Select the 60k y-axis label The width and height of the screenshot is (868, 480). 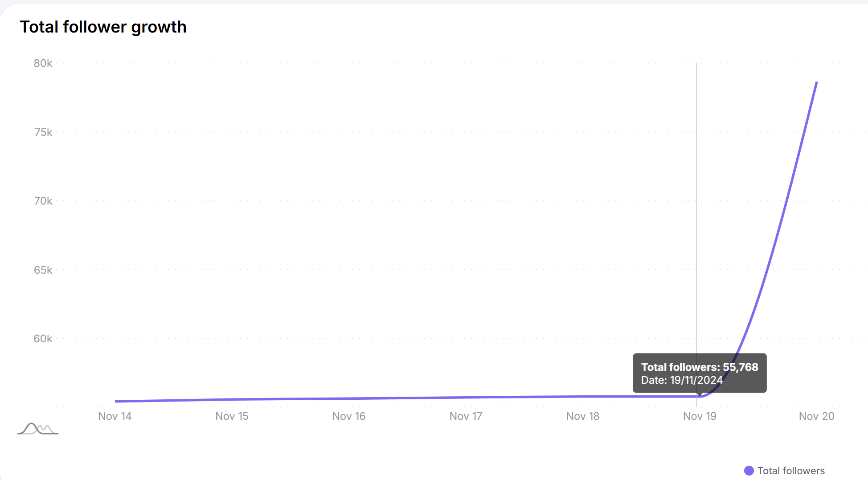[x=43, y=339]
